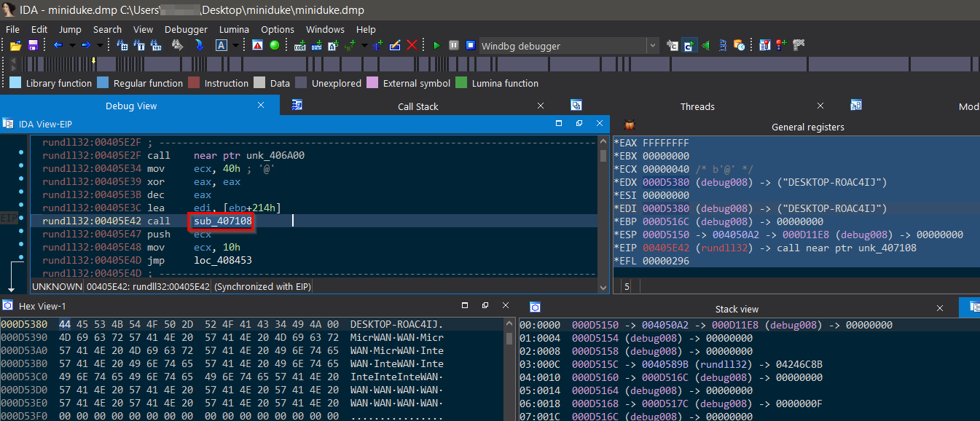The height and width of the screenshot is (421, 980).
Task: Click the step-into C icon after debugger dropdown
Action: tap(672, 45)
